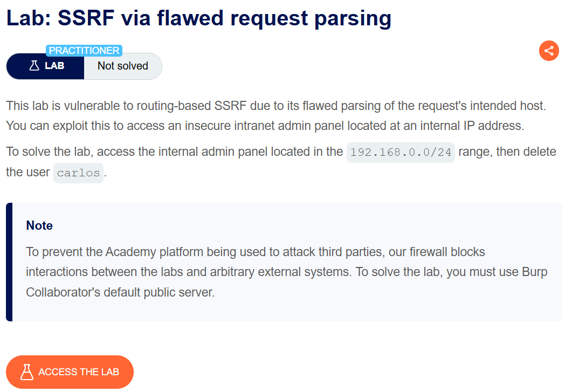Screen dimensions: 572x392
Task: Click the lab title SSRF via flawed request parsing
Action: [198, 18]
